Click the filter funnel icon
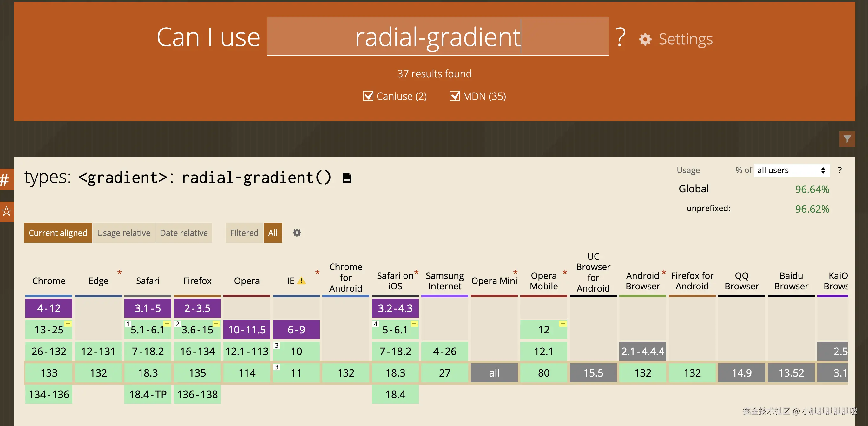Viewport: 868px width, 426px height. coord(847,139)
